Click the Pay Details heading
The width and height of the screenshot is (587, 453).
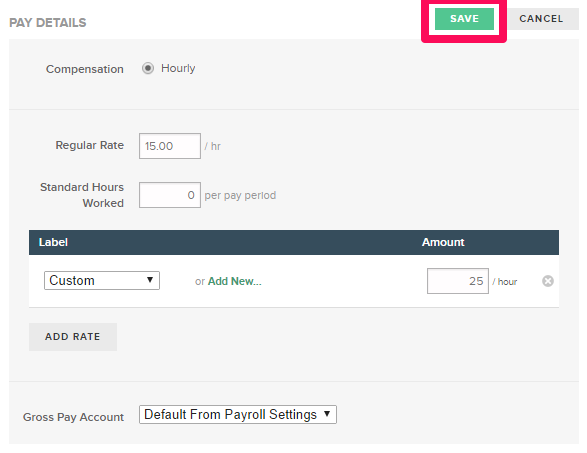(x=48, y=22)
